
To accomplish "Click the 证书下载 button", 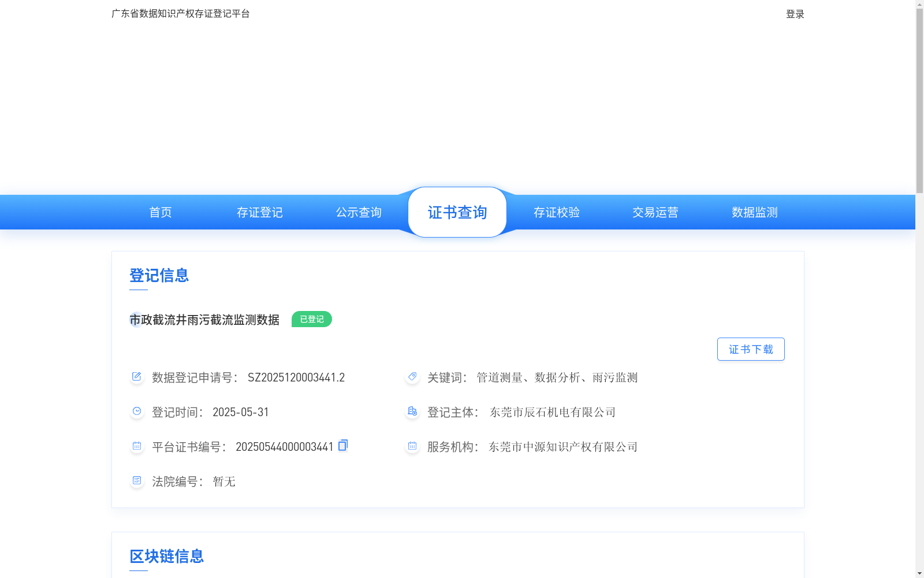I will (751, 349).
